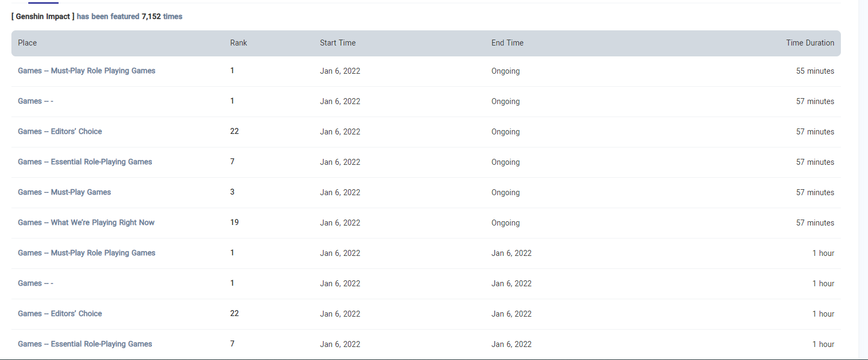Click the End Time column header
The image size is (868, 360).
coord(507,43)
